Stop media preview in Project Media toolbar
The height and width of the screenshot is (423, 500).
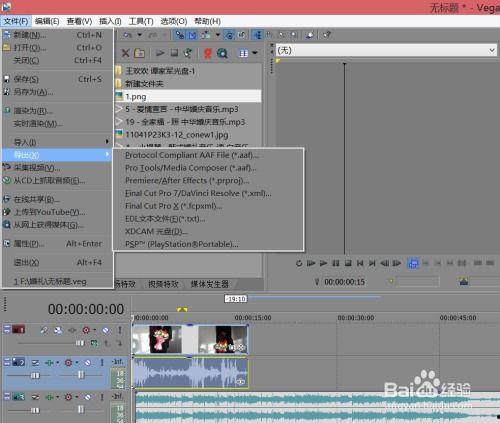[174, 53]
